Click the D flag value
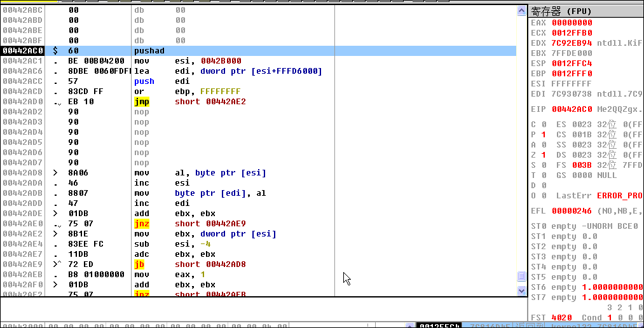 tap(544, 185)
